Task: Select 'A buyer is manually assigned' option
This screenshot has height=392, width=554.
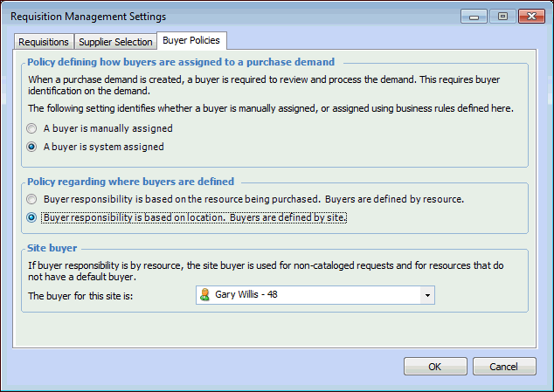Action: tap(32, 128)
